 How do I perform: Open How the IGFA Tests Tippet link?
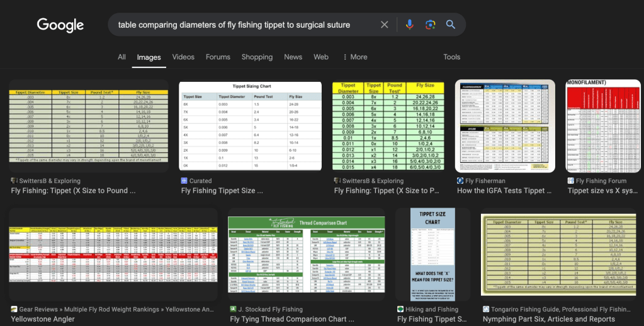[500, 191]
